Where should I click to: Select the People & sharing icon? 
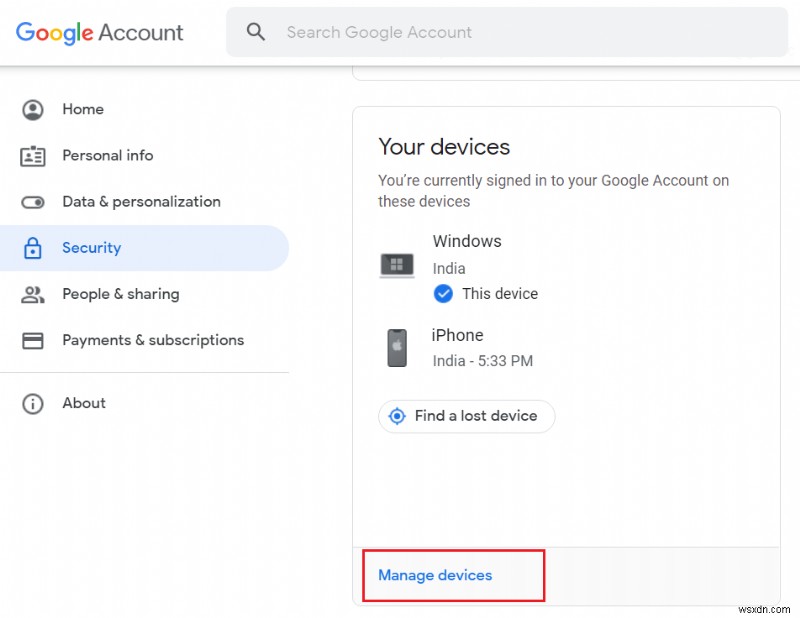33,294
